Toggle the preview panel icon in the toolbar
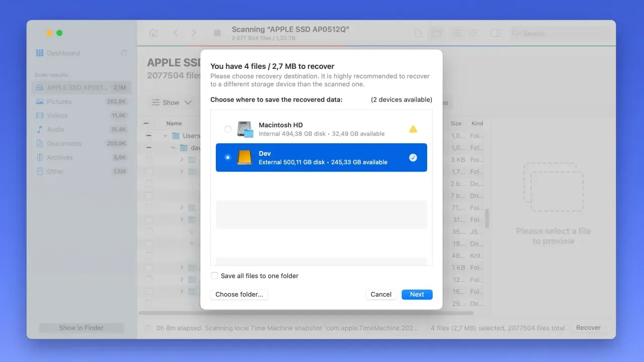This screenshot has width=644, height=362. (x=496, y=33)
